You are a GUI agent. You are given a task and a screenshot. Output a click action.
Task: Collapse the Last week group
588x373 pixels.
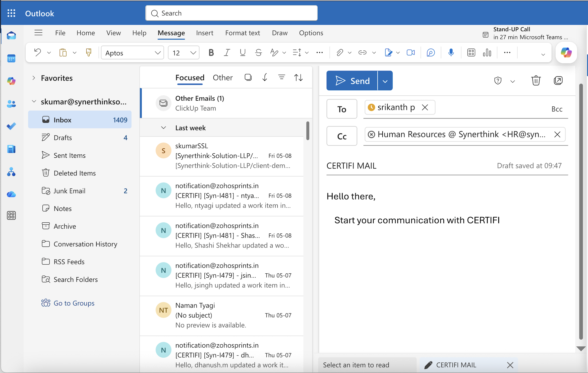(x=163, y=128)
